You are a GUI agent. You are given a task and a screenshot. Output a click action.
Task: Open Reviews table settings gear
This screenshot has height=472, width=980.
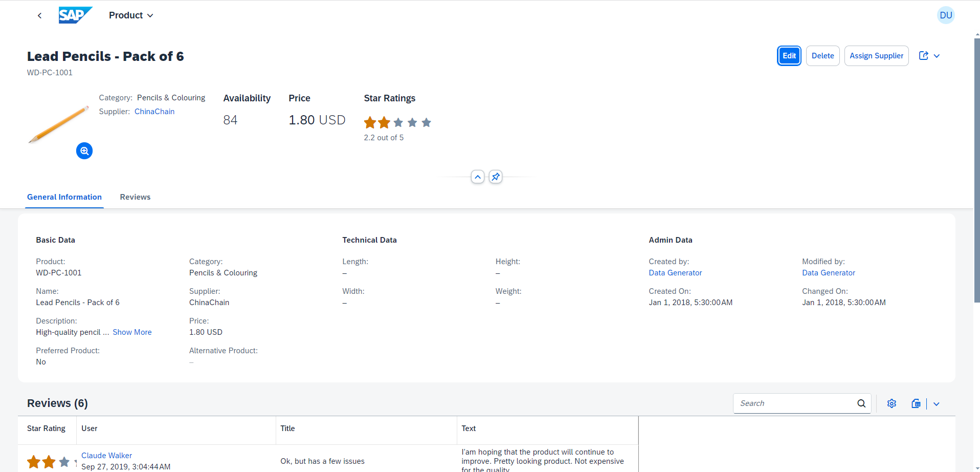[x=892, y=403]
